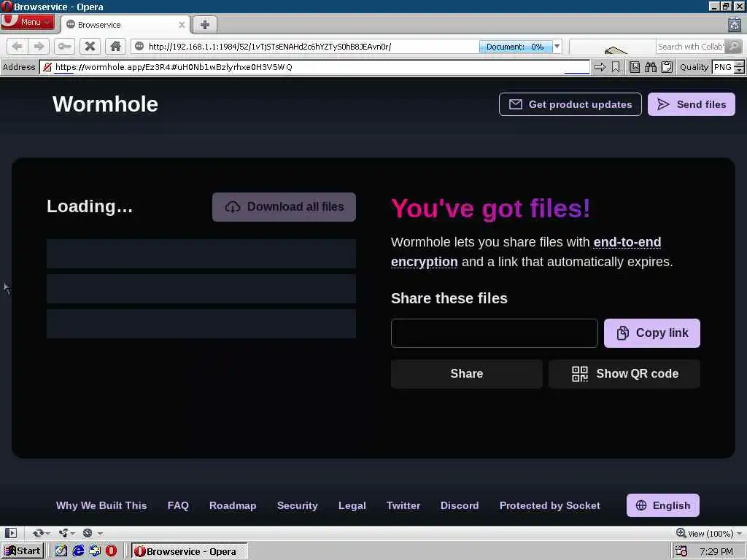Open the Roadmap footer link

(233, 506)
